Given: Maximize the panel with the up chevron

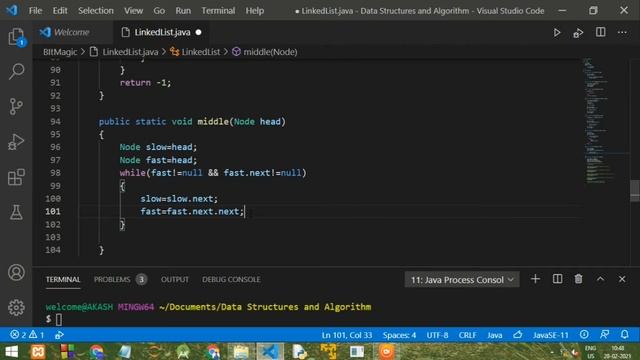Looking at the screenshot, I should tap(600, 279).
